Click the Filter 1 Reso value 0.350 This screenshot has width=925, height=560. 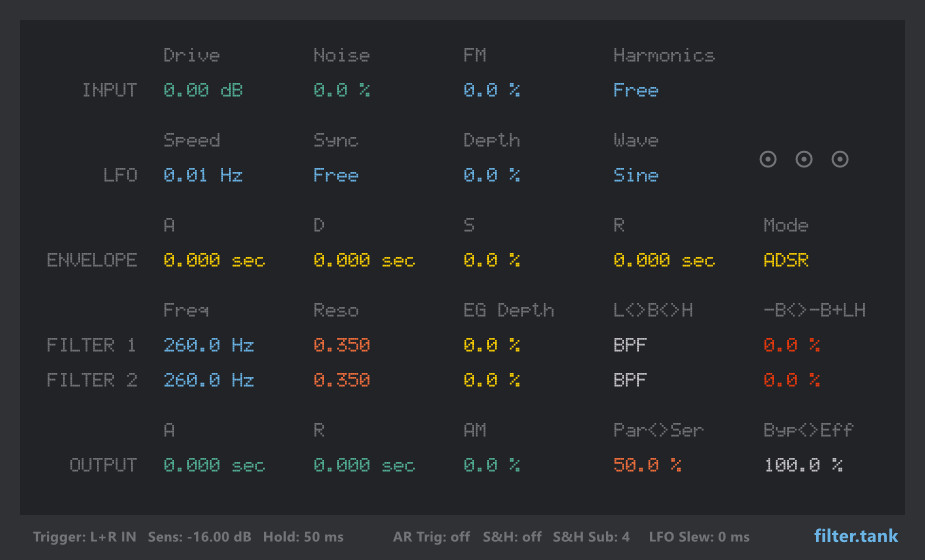(342, 345)
